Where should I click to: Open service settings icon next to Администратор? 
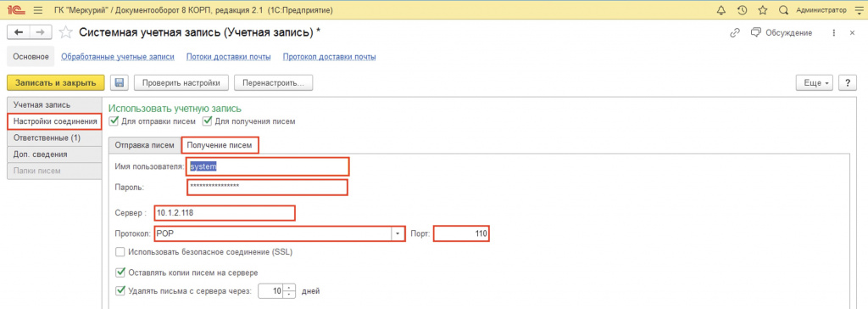click(x=859, y=10)
